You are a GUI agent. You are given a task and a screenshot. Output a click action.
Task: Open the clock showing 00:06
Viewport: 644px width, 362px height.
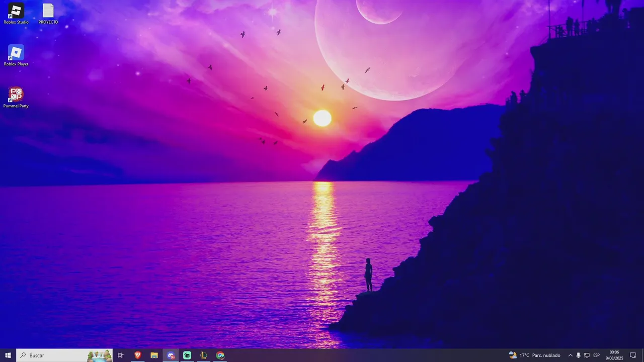(614, 355)
